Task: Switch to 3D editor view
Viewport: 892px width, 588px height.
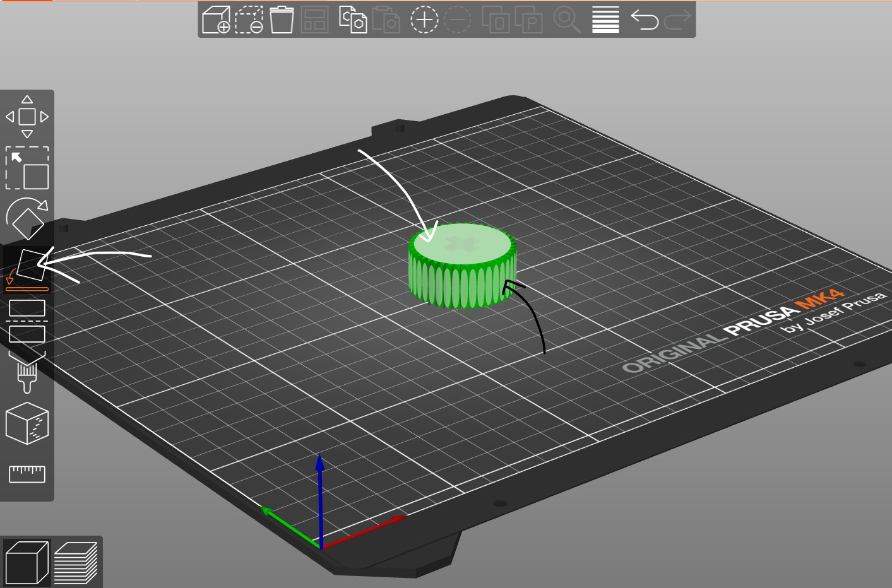Action: (27, 562)
